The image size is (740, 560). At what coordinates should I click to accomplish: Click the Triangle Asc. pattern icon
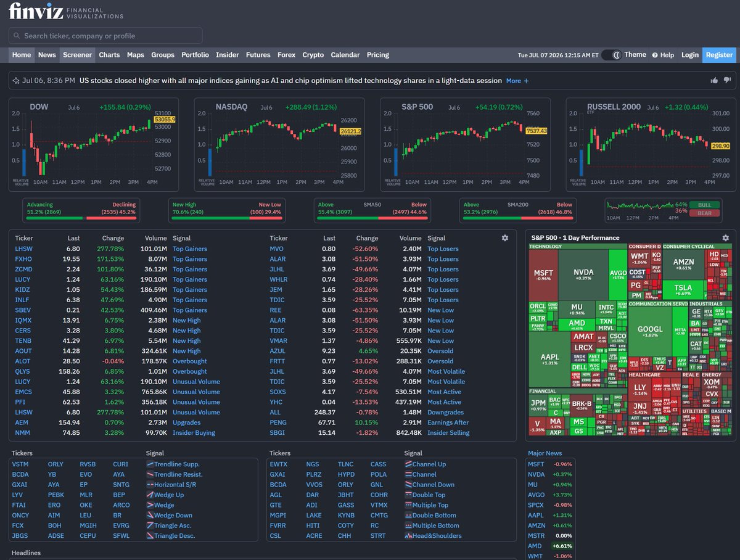pos(150,525)
